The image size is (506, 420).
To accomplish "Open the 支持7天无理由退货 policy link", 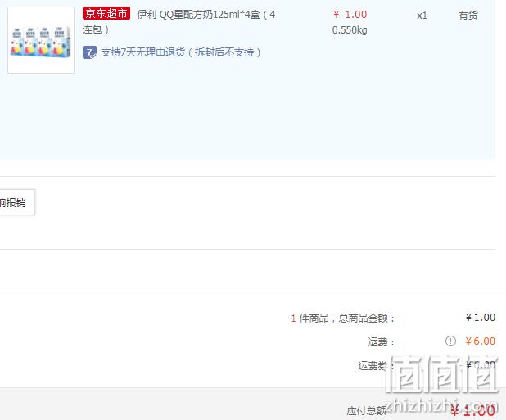I will pos(181,52).
